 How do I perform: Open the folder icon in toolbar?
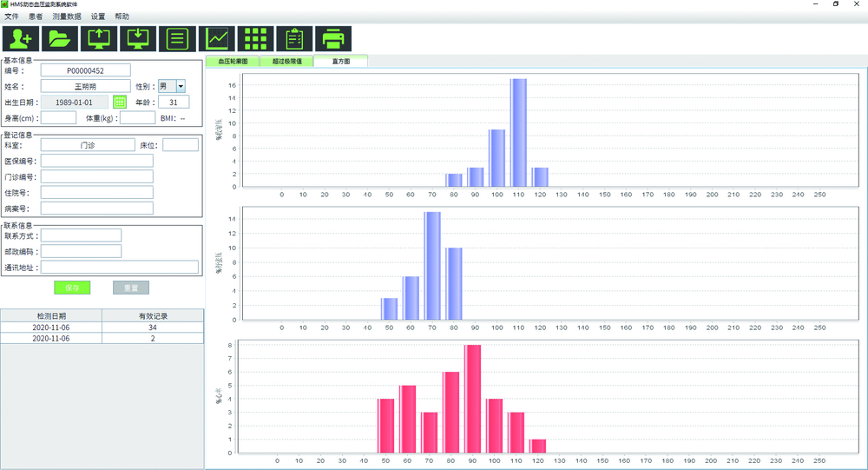coord(59,39)
